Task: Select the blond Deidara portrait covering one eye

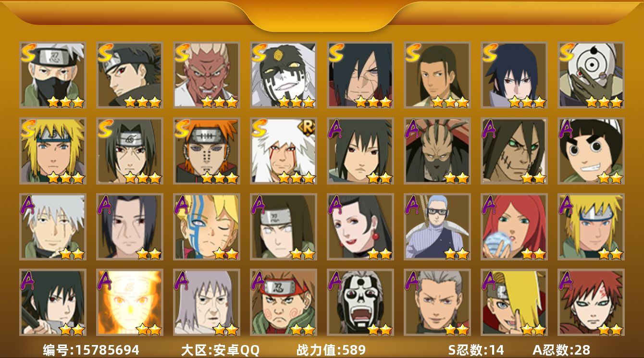Action: [x=514, y=302]
